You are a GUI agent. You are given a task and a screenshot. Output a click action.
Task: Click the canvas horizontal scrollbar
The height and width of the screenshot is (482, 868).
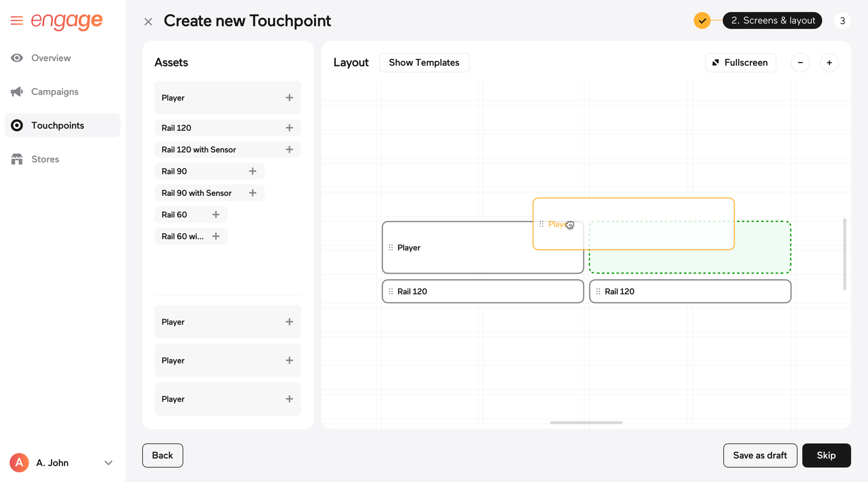coord(586,423)
